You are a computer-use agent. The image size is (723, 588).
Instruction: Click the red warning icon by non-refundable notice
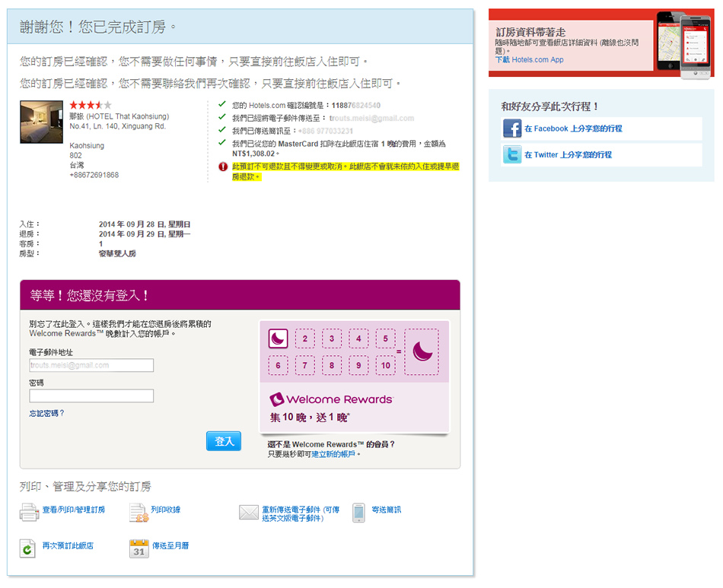tap(223, 167)
